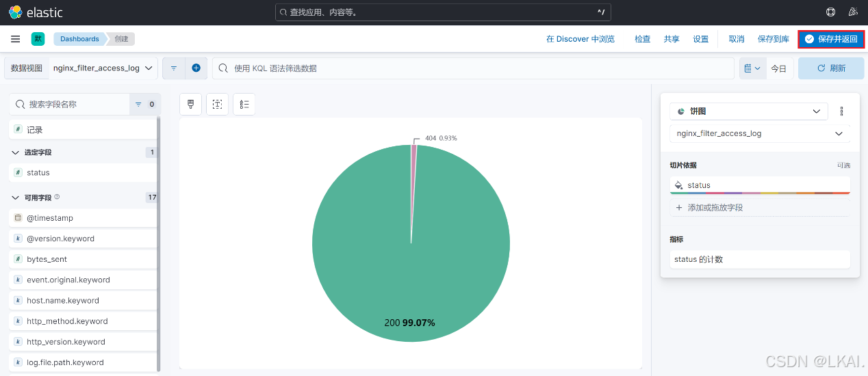The width and height of the screenshot is (868, 376).
Task: Click the Dashboards breadcrumb
Action: point(79,39)
